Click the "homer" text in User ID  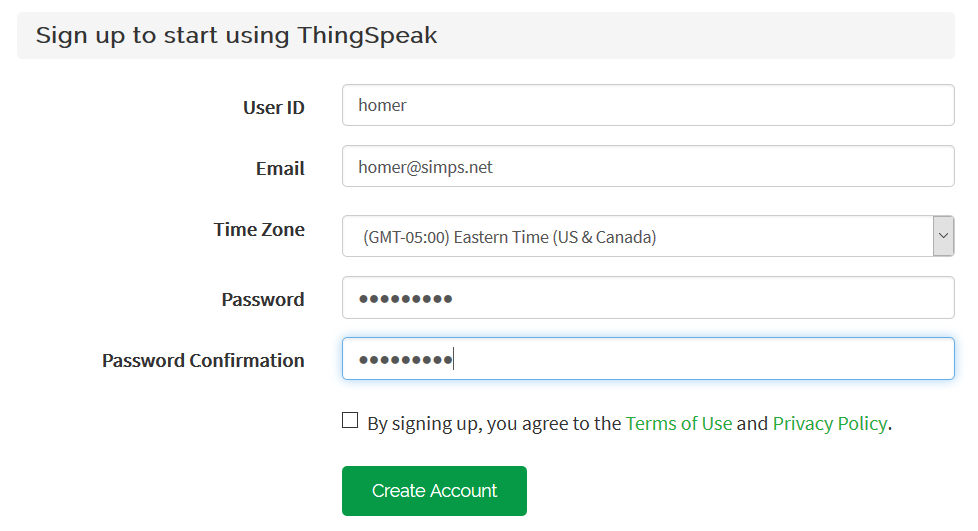[382, 105]
